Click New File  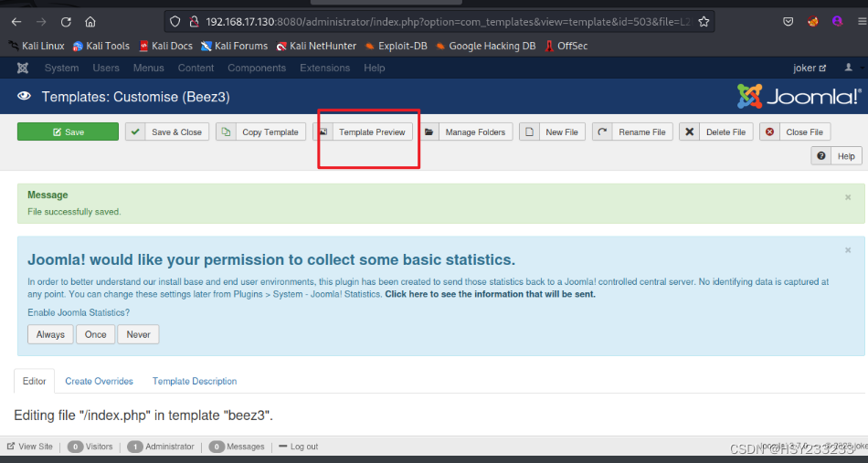(552, 132)
